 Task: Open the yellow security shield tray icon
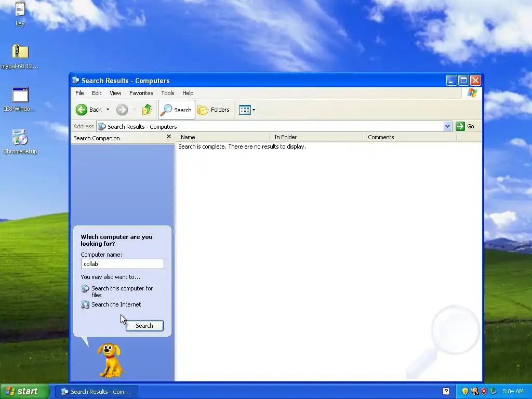pyautogui.click(x=465, y=392)
